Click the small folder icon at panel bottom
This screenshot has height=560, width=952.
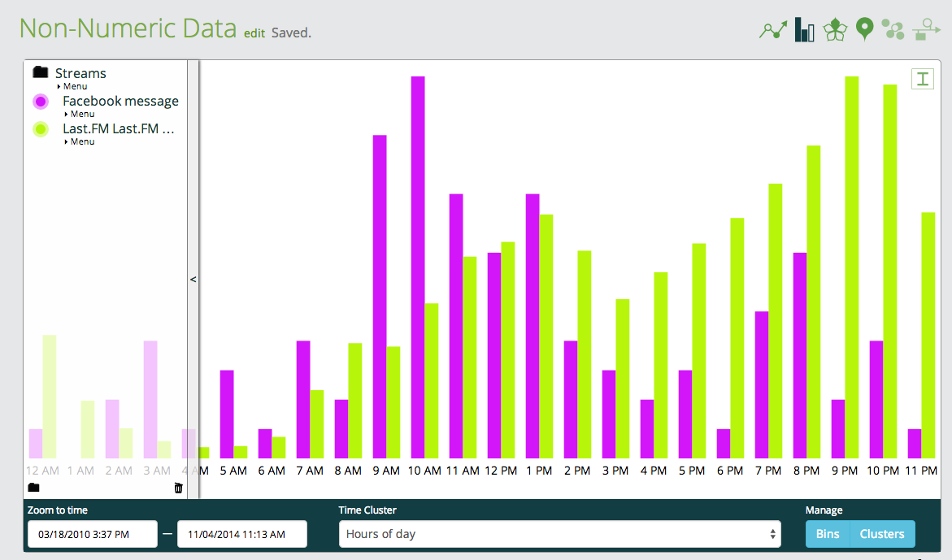[x=34, y=487]
